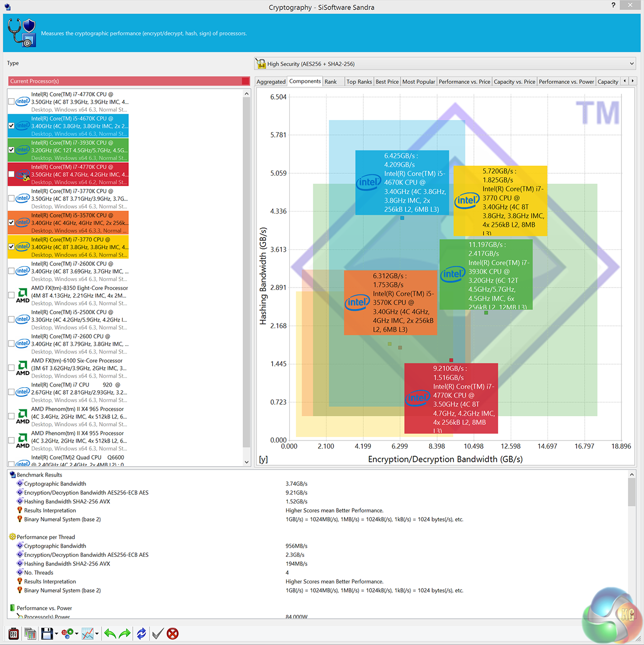Click the line chart view icon
Viewport: 644px width, 645px height.
(88, 633)
